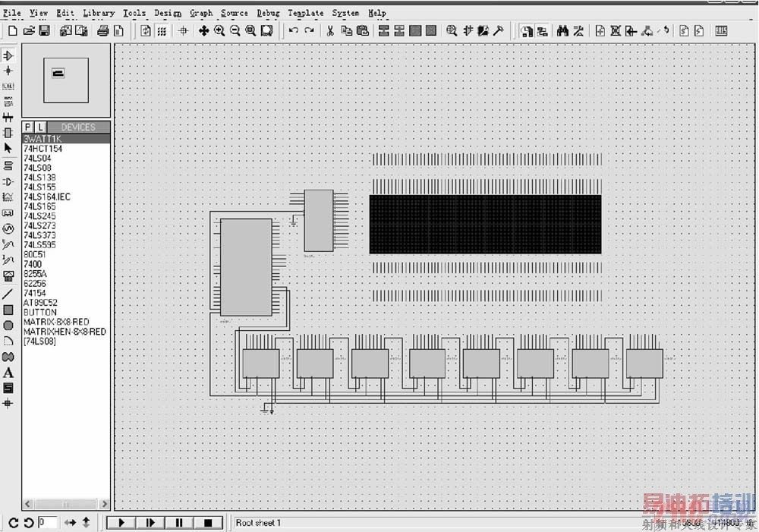Open the Template menu

click(305, 13)
